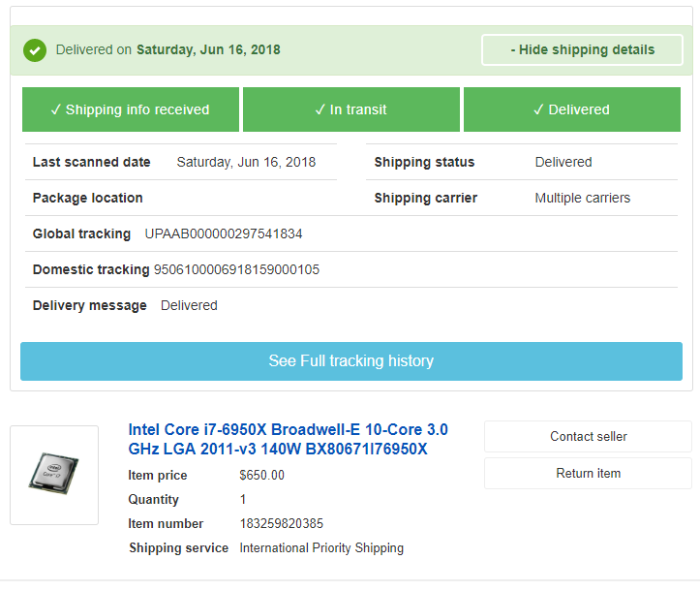Click the item price $650.00

pyautogui.click(x=261, y=476)
